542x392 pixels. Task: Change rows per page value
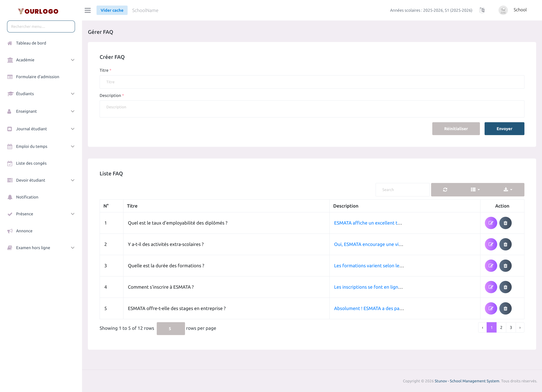[171, 328]
